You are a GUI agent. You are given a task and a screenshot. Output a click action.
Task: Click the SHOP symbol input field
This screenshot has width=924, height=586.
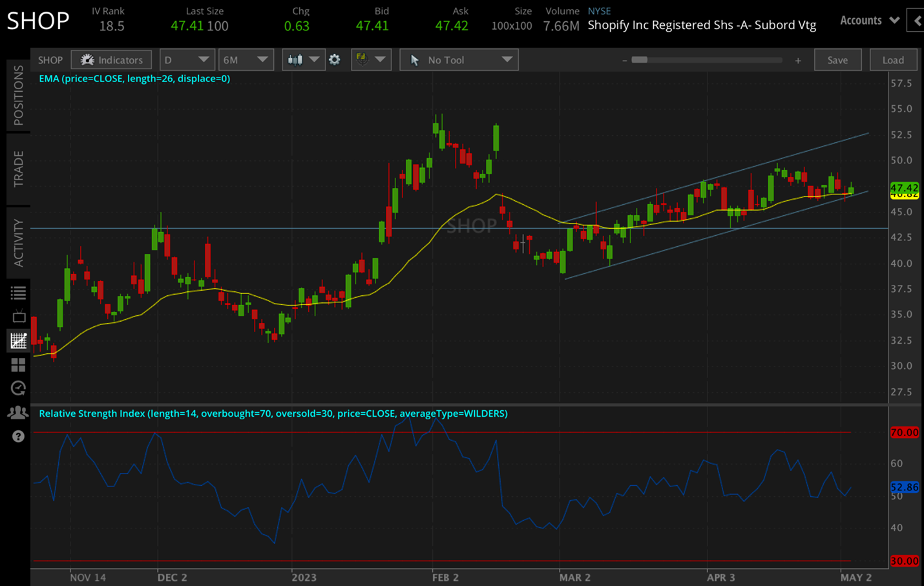50,59
